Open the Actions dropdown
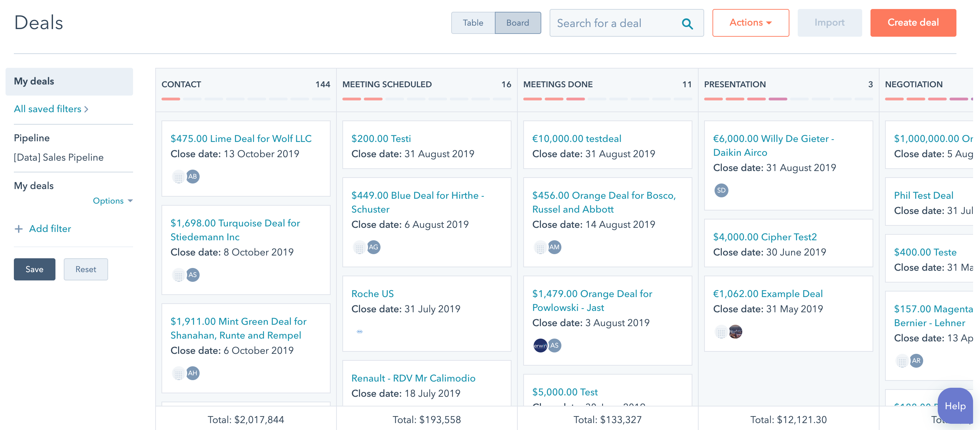Image resolution: width=980 pixels, height=430 pixels. 750,23
